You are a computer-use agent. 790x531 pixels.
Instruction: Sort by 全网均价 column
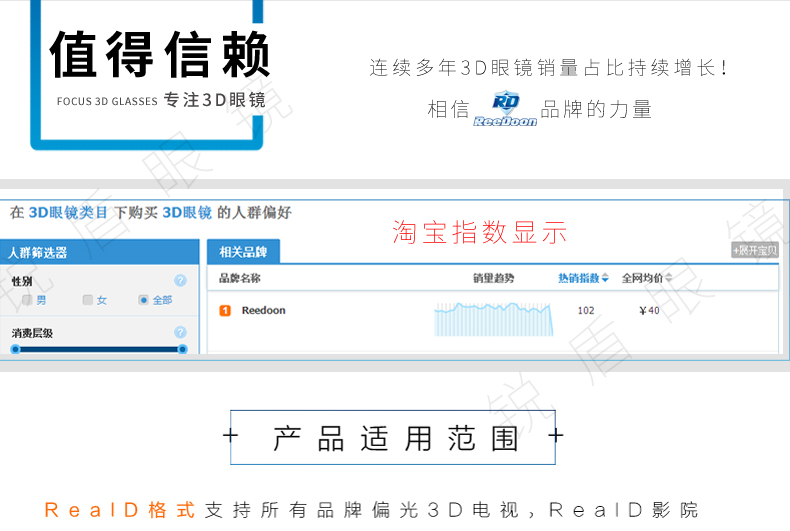point(646,278)
